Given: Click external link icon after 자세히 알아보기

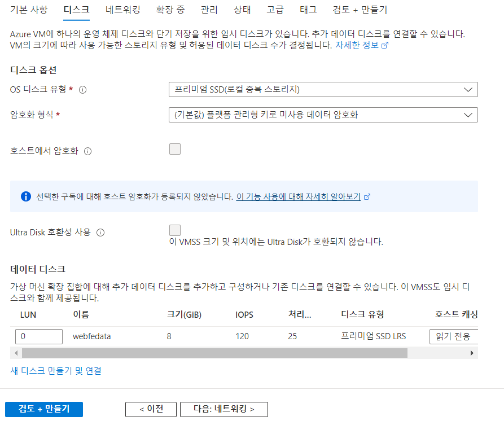Looking at the screenshot, I should pos(367,197).
